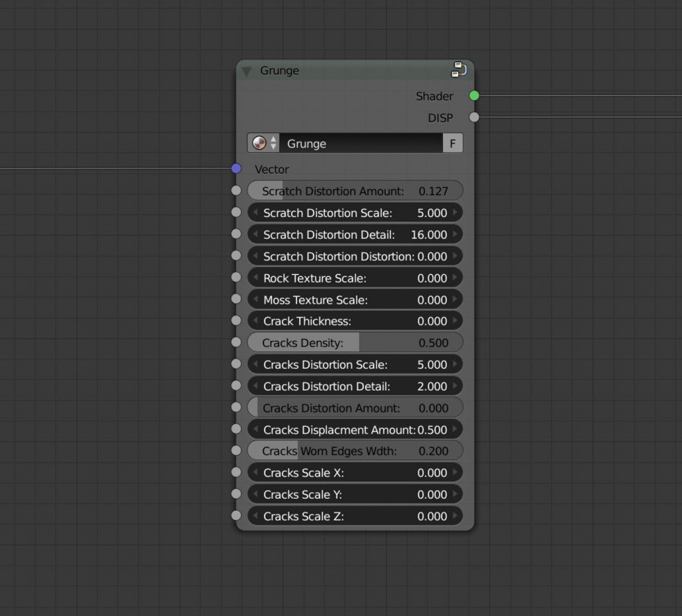Enable fake user with the F button
682x616 pixels.
coord(452,143)
